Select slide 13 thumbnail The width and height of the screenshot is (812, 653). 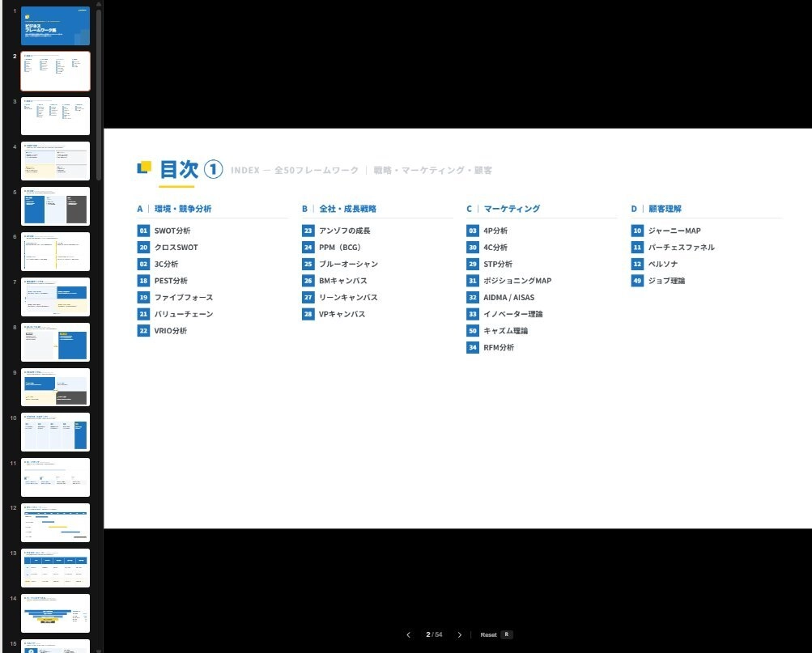pos(55,568)
